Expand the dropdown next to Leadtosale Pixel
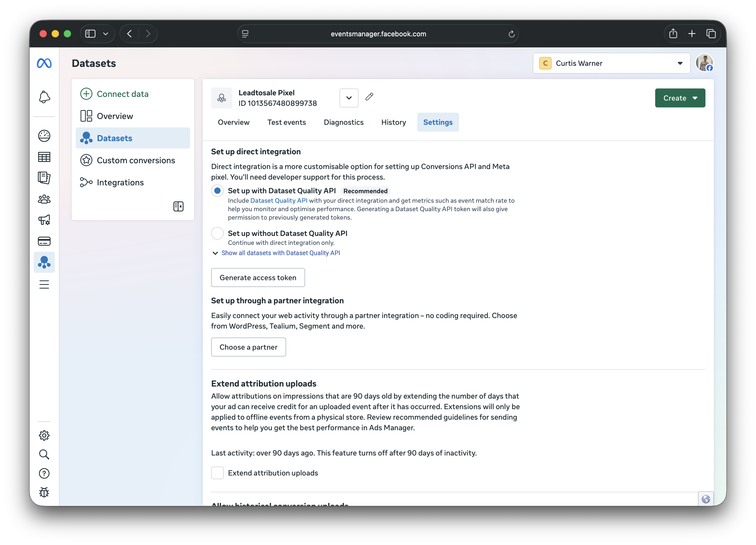Viewport: 756px width, 545px height. 349,98
